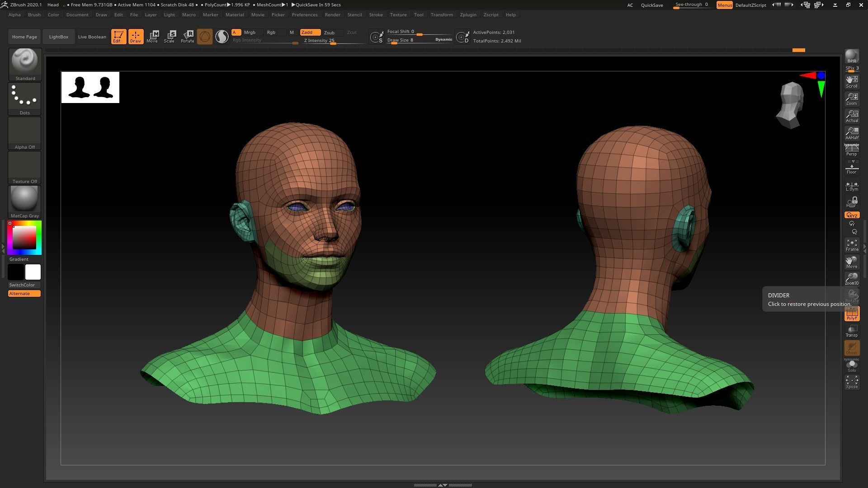This screenshot has height=488, width=868.
Task: Open the Brush menu
Action: 34,14
